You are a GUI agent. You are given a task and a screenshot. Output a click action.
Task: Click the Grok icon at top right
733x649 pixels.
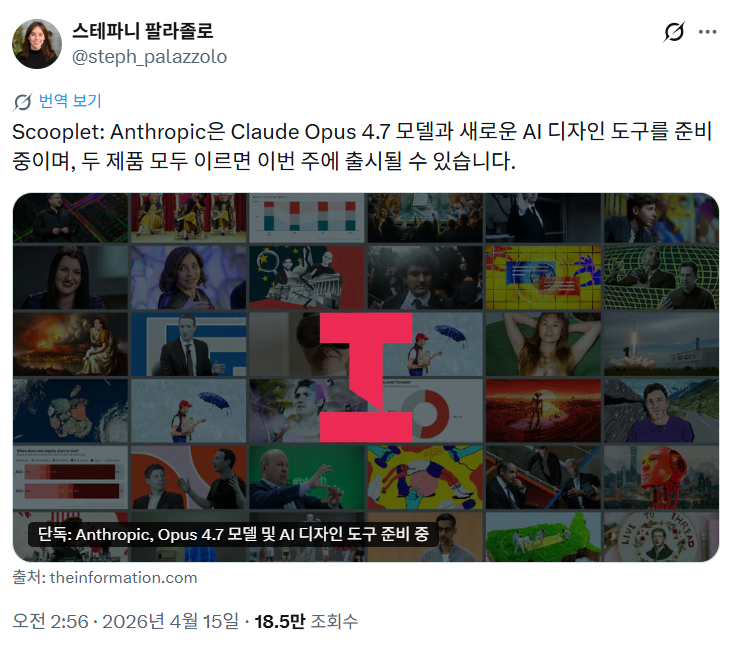pyautogui.click(x=674, y=32)
